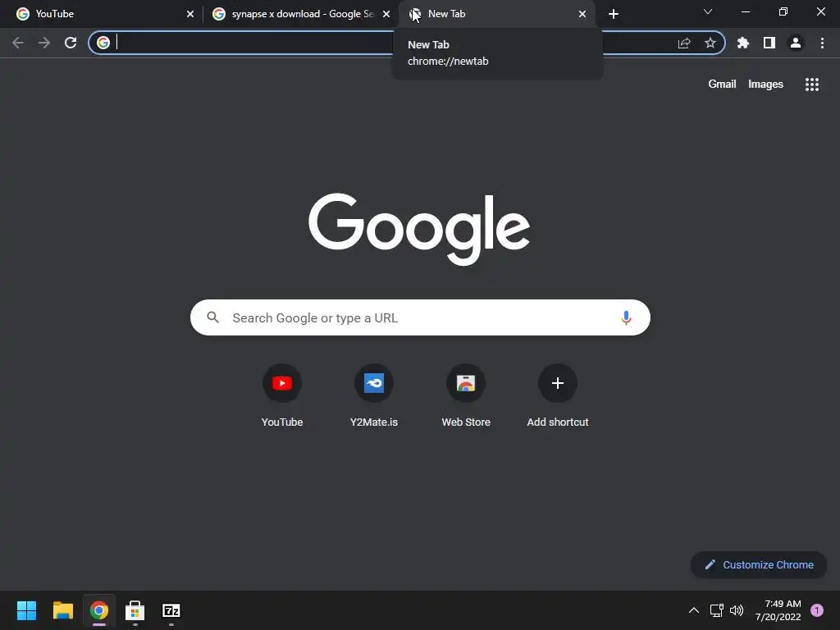Click the magnifier icon in search box
The image size is (840, 630).
click(213, 317)
